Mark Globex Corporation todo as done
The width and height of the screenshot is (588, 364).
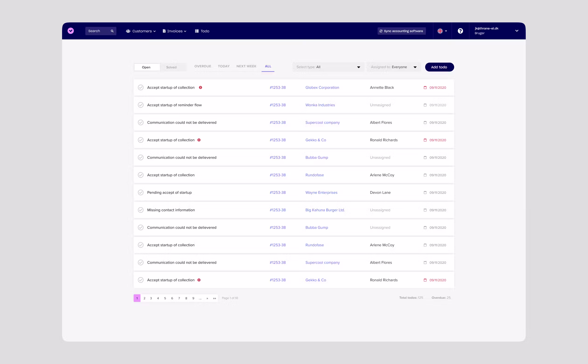[140, 88]
